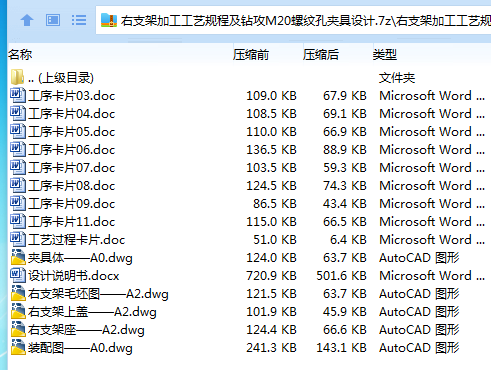Image resolution: width=491 pixels, height=370 pixels.
Task: Click the Word icon of 工序卡片03.doc
Action: pos(18,95)
